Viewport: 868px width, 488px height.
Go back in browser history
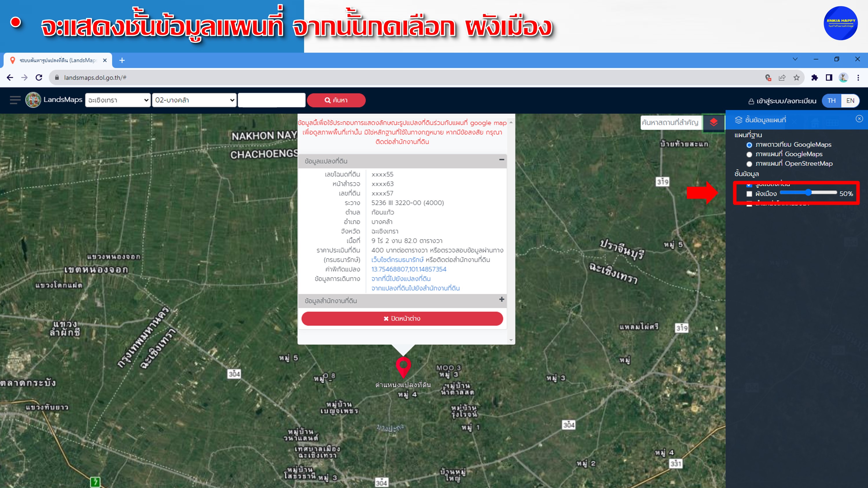point(10,78)
